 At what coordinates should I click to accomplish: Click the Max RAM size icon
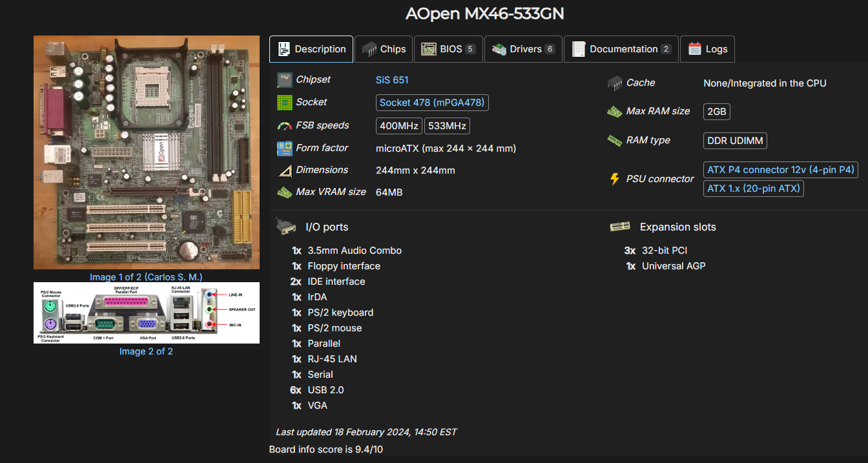[x=615, y=111]
